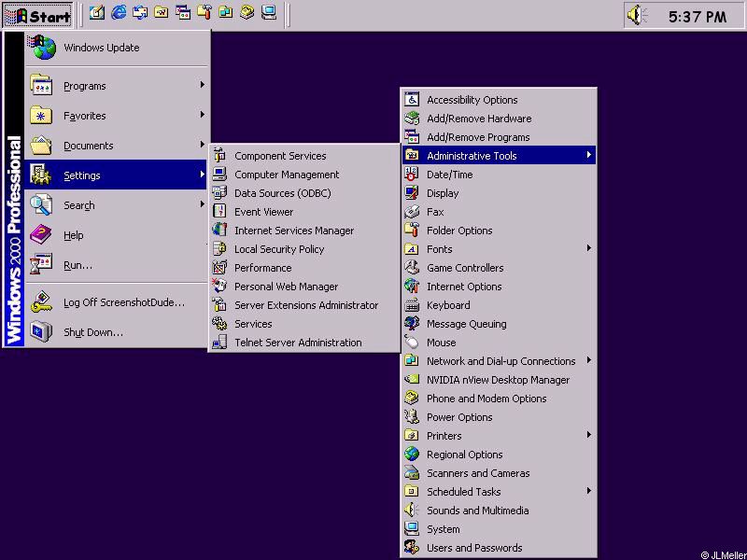The width and height of the screenshot is (747, 560).
Task: Open Performance monitor icon
Action: point(219,267)
